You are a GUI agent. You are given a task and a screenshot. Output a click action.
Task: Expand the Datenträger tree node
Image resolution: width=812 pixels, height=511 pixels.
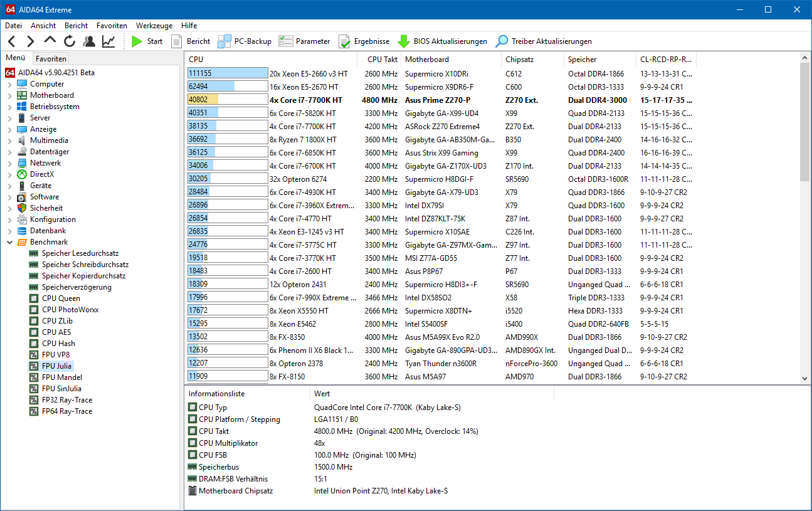tap(9, 152)
